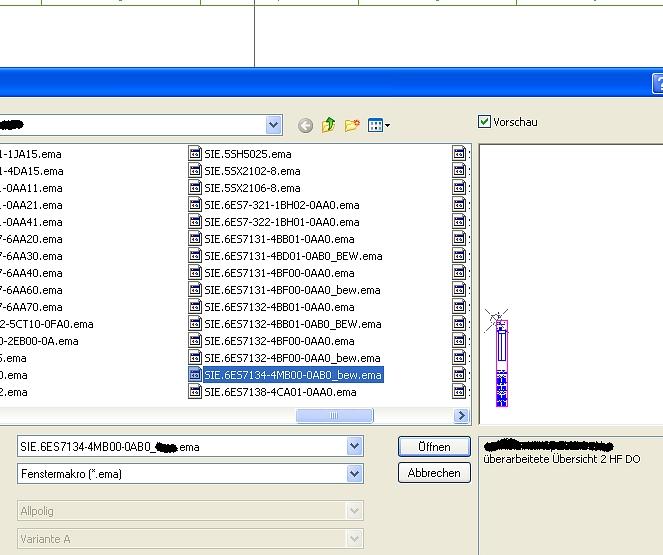Select file ending in 6AA70.ema
The image size is (663, 555).
point(31,307)
